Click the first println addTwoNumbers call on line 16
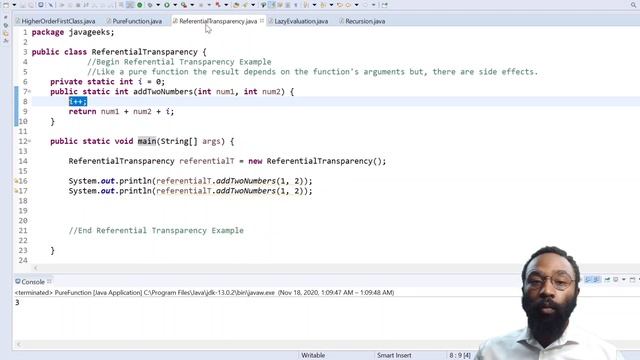The width and height of the screenshot is (640, 360). pos(190,181)
